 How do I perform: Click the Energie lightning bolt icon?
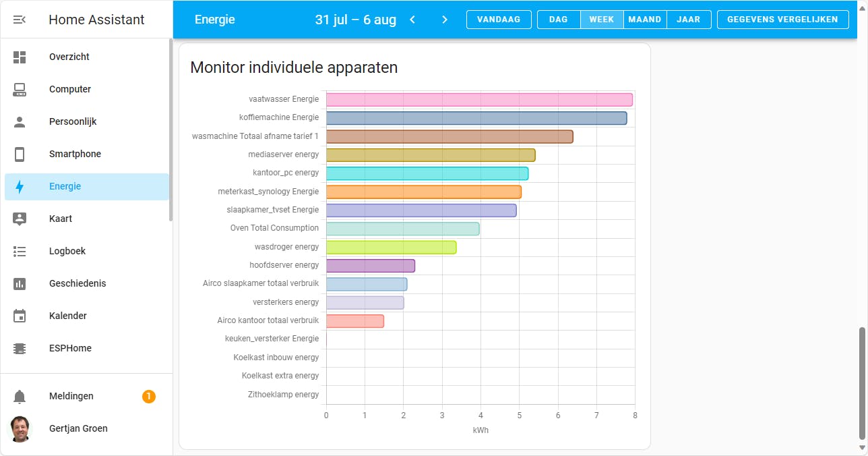(20, 187)
